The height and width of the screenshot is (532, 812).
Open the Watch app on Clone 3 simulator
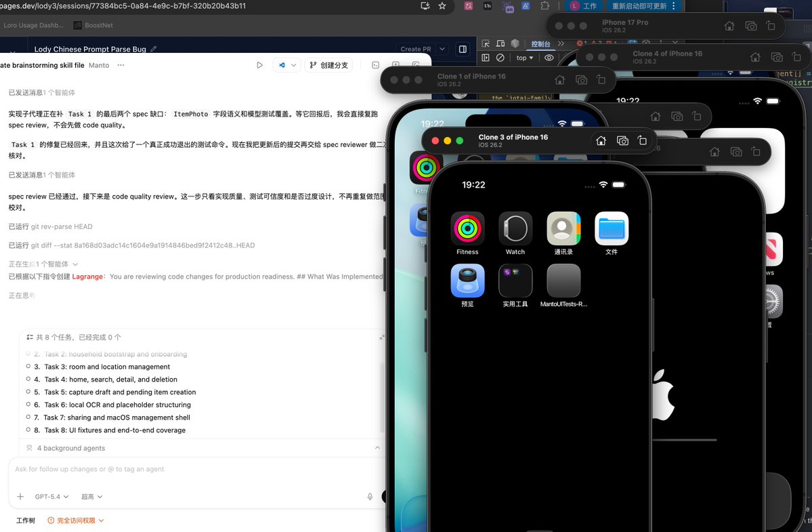pos(515,228)
